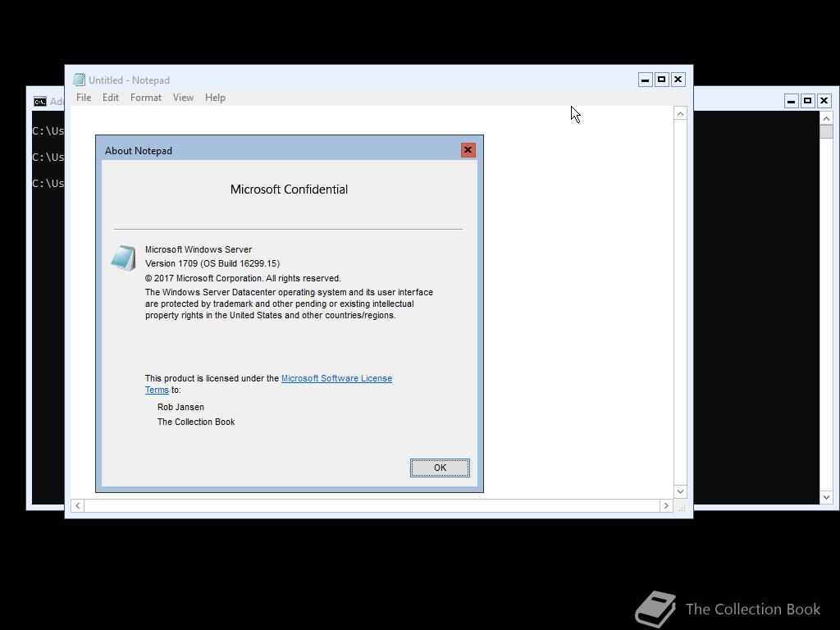Image resolution: width=840 pixels, height=630 pixels.
Task: Click the Notepad icon in the title bar
Action: pos(80,80)
